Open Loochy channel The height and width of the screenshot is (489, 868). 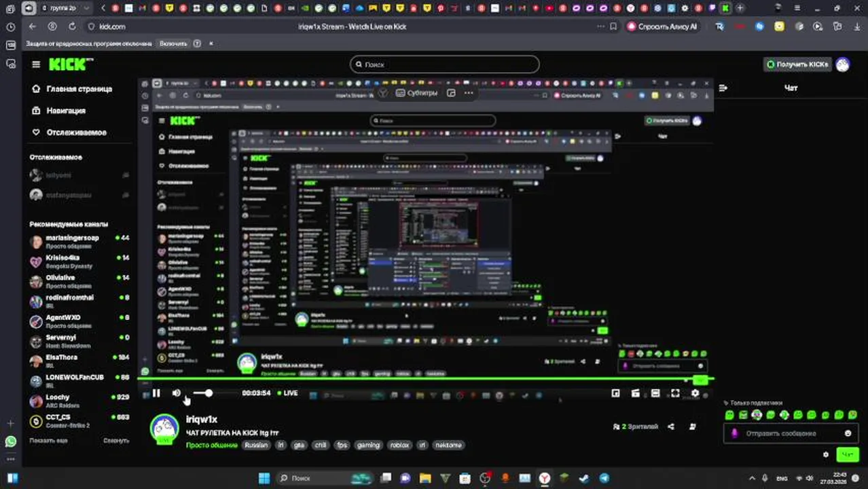pos(79,401)
